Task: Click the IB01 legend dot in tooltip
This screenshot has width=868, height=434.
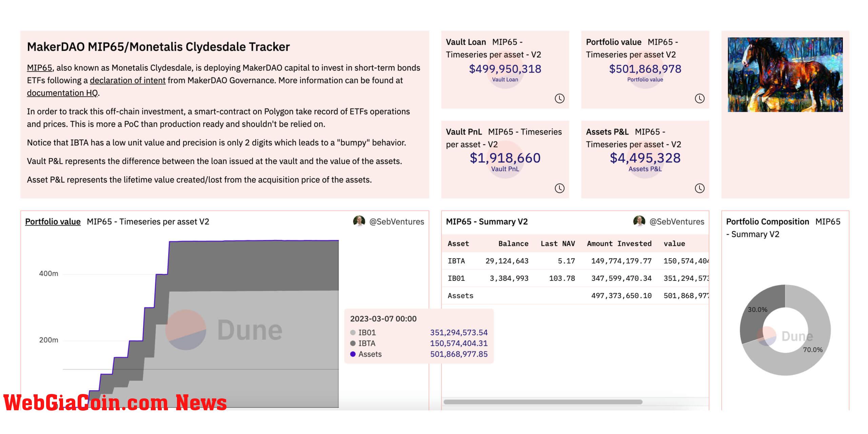Action: [x=353, y=333]
